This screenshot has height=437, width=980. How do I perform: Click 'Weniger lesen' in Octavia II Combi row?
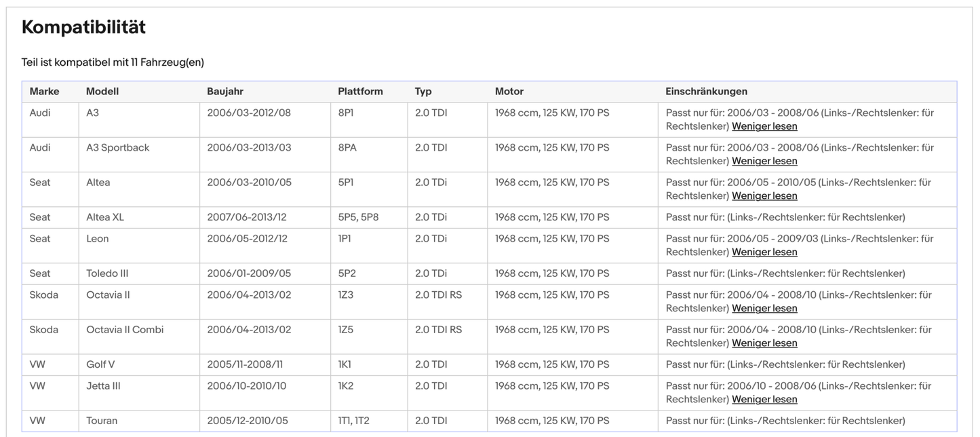click(764, 343)
